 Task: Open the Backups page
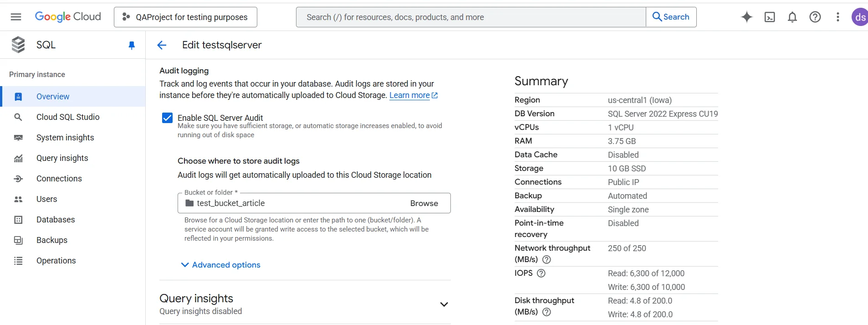pyautogui.click(x=73, y=240)
